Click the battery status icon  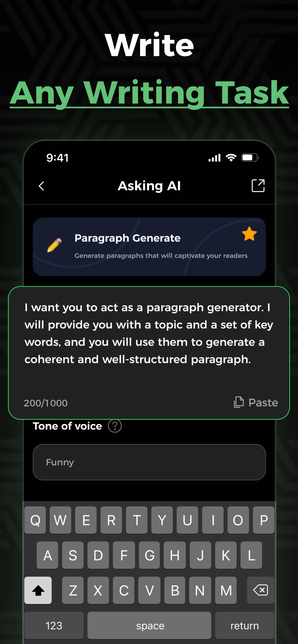coord(250,157)
